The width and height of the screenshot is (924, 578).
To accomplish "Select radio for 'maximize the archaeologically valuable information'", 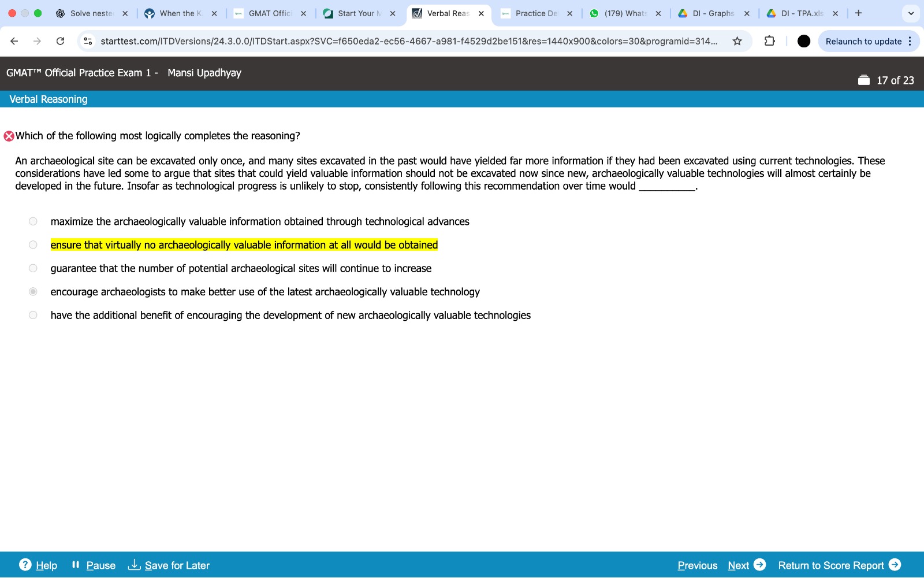I will tap(33, 221).
